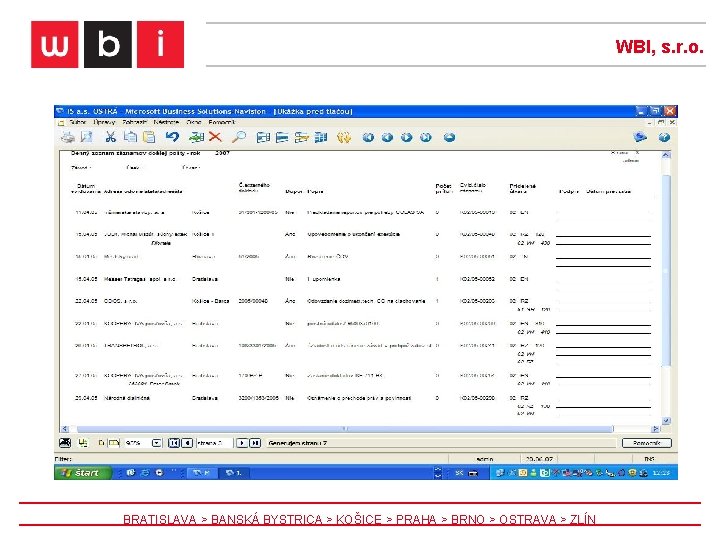Click the yellow Sort icon
This screenshot has width=720, height=540.
[343, 137]
